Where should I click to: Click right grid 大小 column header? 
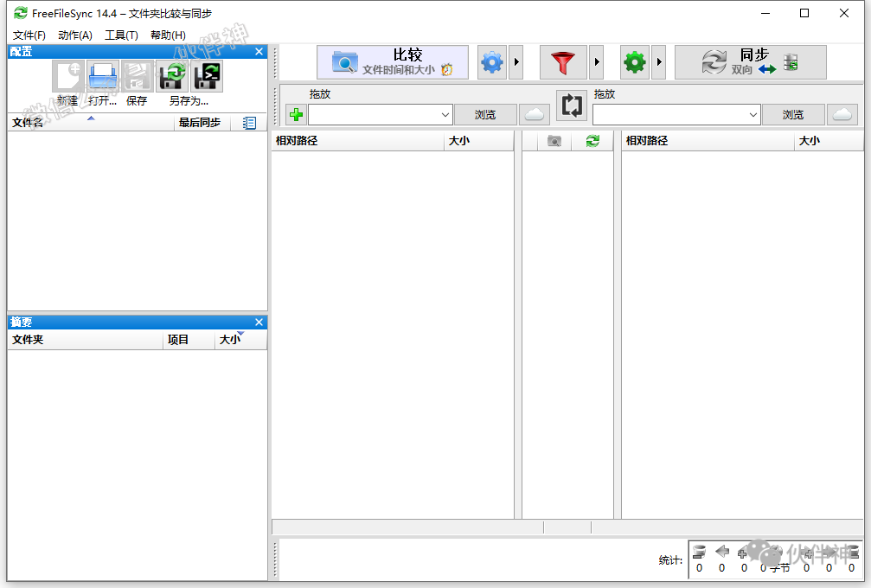click(x=829, y=141)
